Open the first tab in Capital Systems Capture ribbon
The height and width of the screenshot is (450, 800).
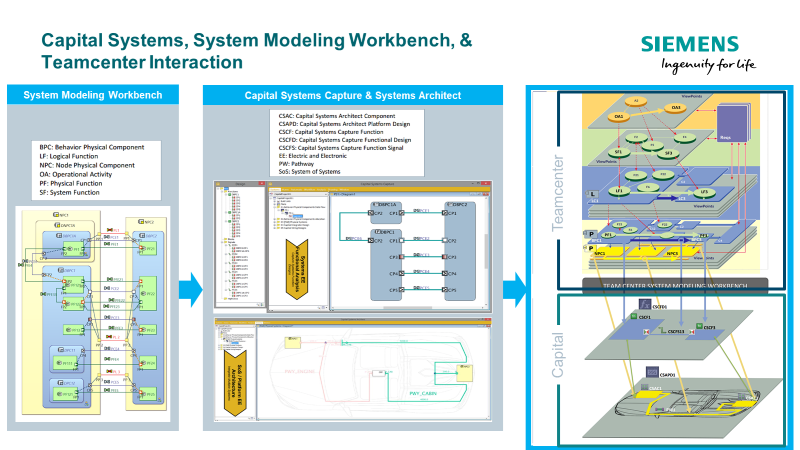point(275,189)
